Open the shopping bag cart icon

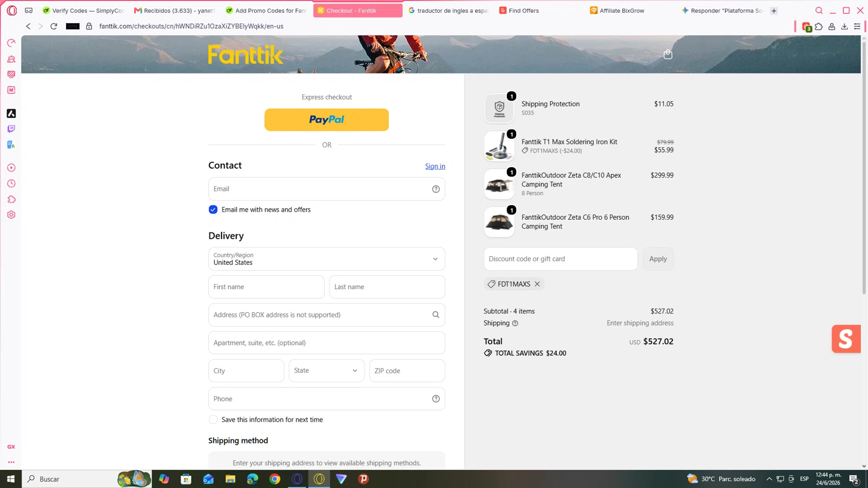668,54
